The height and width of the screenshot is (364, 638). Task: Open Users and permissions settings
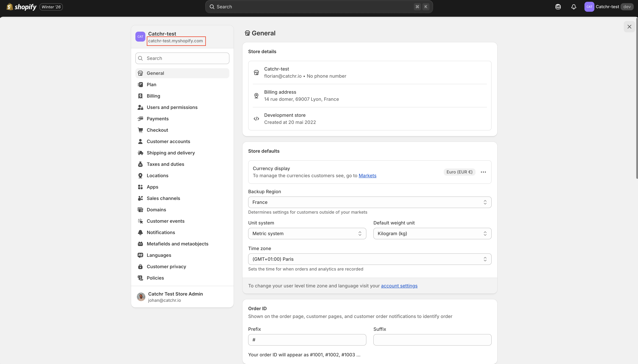pos(172,107)
